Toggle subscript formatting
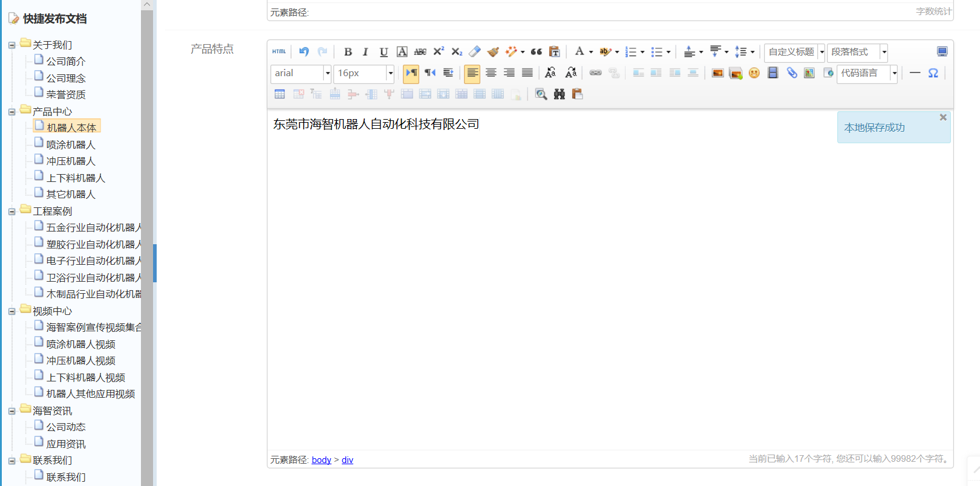This screenshot has width=980, height=486. (x=457, y=51)
